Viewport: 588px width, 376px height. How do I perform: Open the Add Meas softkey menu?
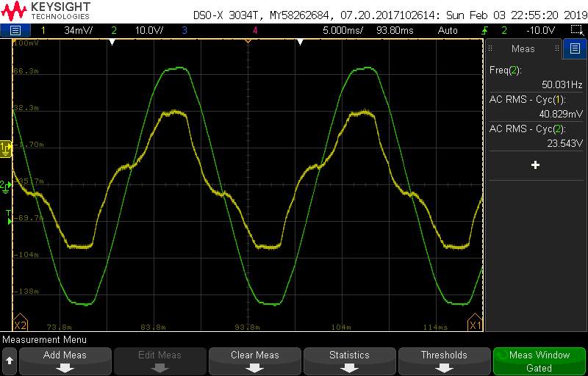(x=65, y=361)
